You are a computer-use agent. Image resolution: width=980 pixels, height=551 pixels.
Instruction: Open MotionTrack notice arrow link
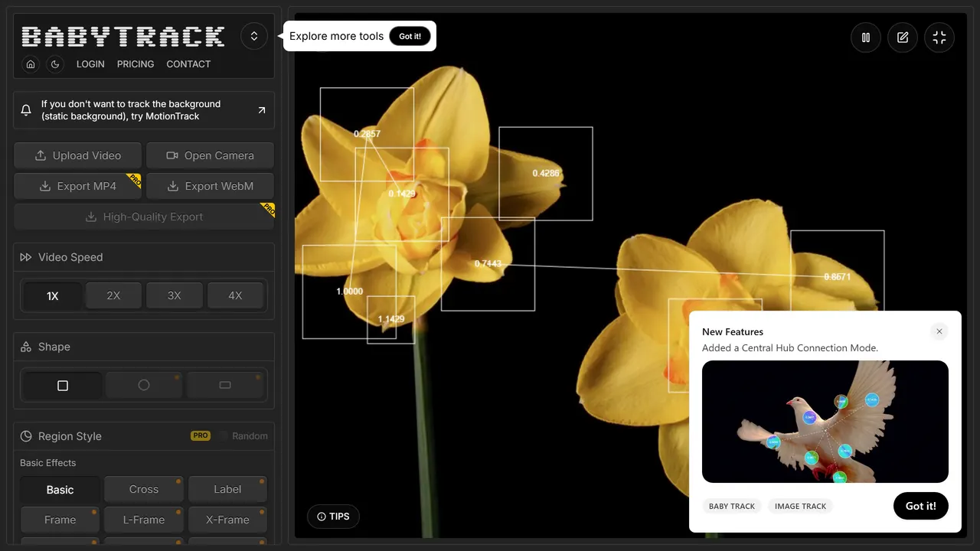(x=262, y=110)
